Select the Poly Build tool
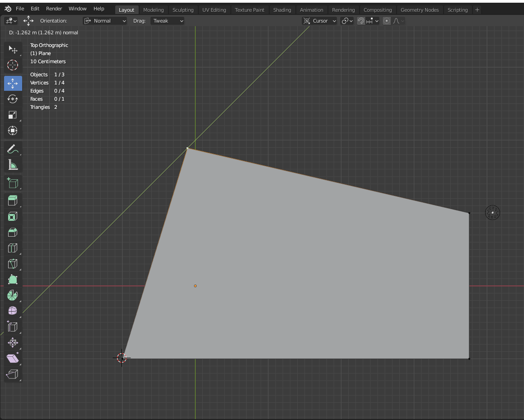Image resolution: width=524 pixels, height=420 pixels. tap(13, 280)
